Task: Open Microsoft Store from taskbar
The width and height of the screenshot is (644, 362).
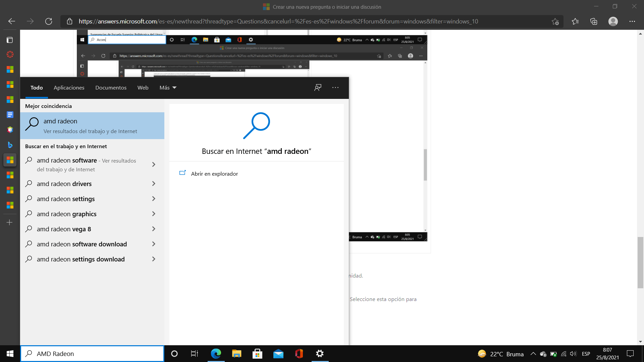Action: click(257, 354)
